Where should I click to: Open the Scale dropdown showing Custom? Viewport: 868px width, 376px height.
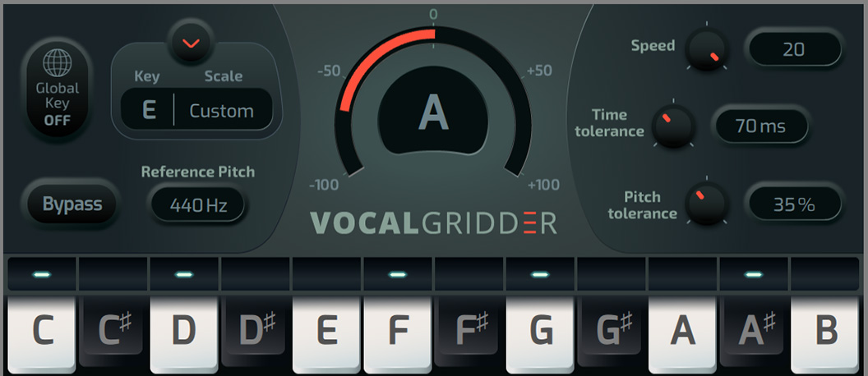pyautogui.click(x=223, y=110)
